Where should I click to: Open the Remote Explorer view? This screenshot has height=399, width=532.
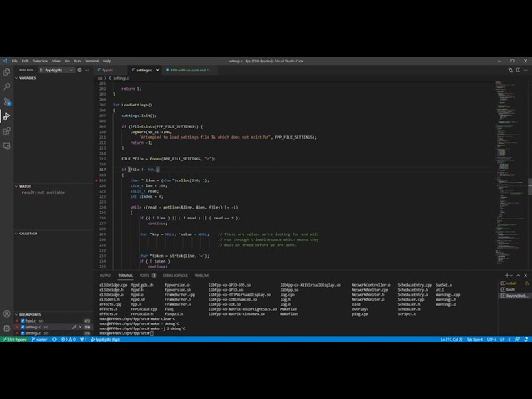point(7,146)
